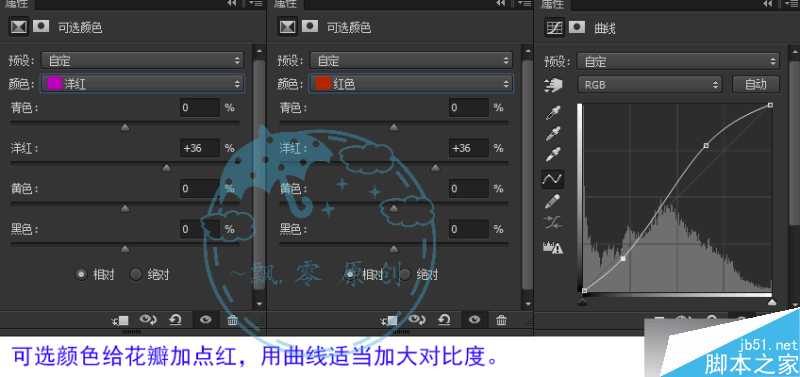Click Selective Color adjustment icon in magenta panel
Viewport: 800px width, 377px height.
coord(18,27)
